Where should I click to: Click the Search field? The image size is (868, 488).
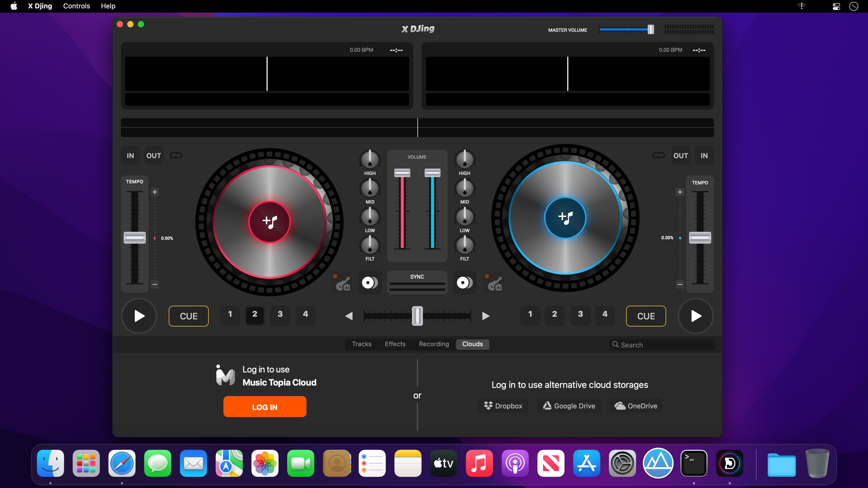(x=661, y=345)
